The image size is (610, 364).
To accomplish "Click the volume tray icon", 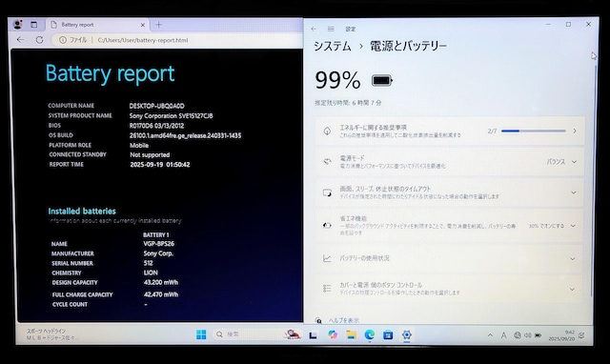I will click(527, 334).
